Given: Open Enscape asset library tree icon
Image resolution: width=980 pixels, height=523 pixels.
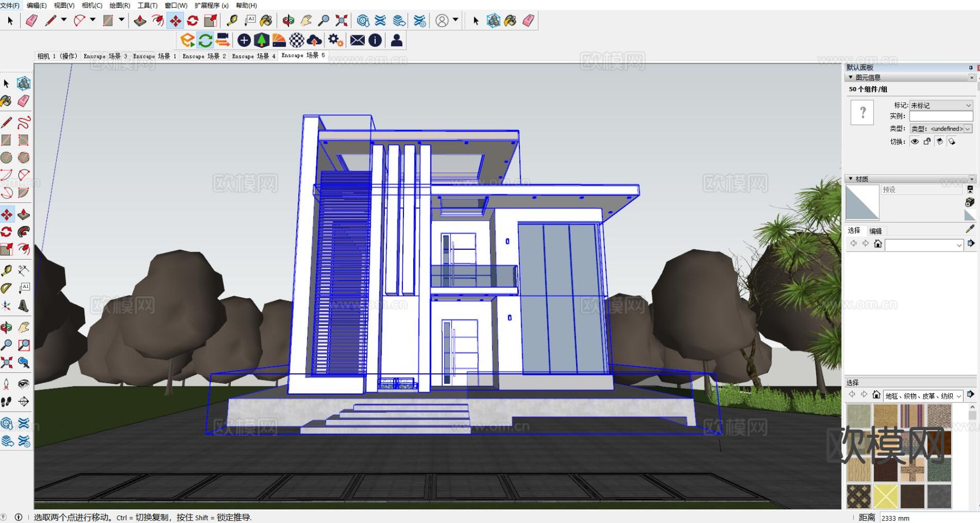Looking at the screenshot, I should point(262,40).
